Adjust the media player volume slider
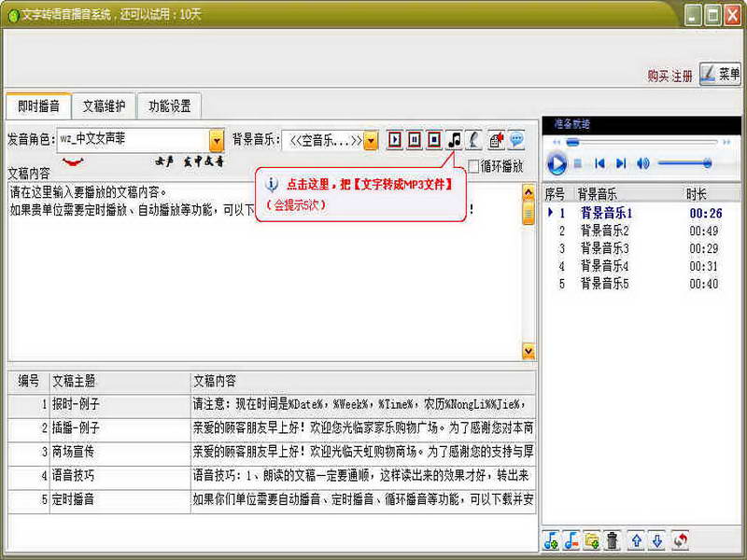This screenshot has width=747, height=560. [x=684, y=164]
